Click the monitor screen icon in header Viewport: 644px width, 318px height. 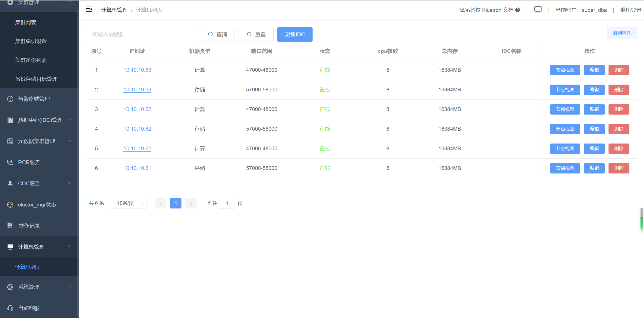click(538, 10)
